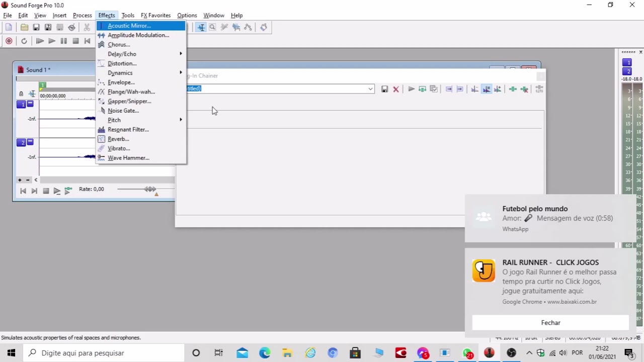Select Distortion effect
Viewport: 644px width, 362px height.
click(x=141, y=63)
